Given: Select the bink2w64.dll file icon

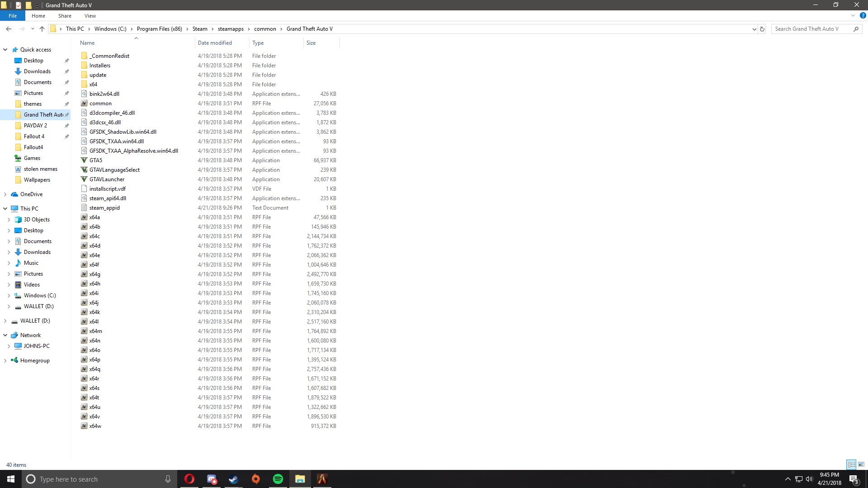Looking at the screenshot, I should pos(84,94).
